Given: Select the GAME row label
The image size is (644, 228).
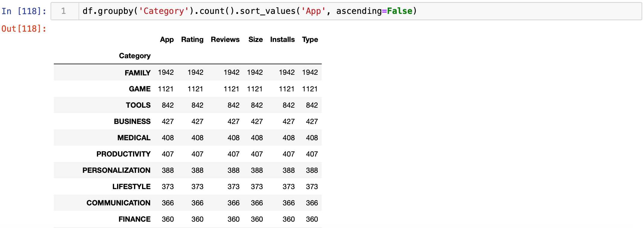Looking at the screenshot, I should click(x=140, y=89).
